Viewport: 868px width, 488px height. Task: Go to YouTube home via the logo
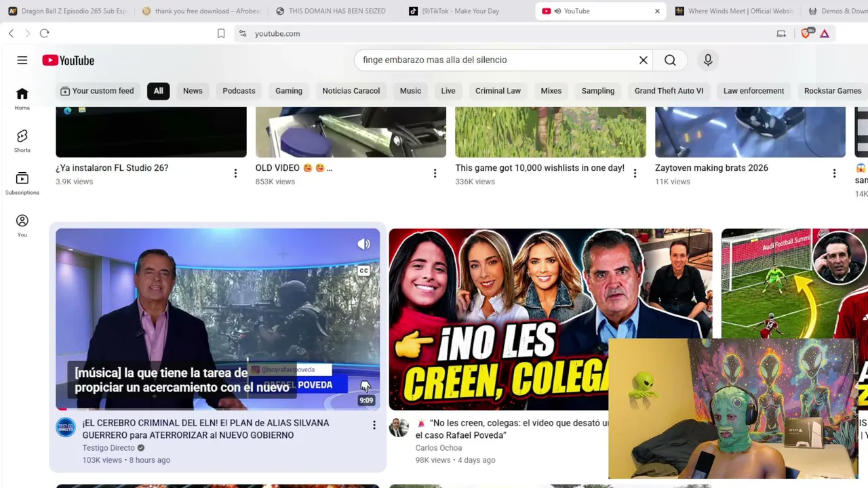(x=68, y=60)
